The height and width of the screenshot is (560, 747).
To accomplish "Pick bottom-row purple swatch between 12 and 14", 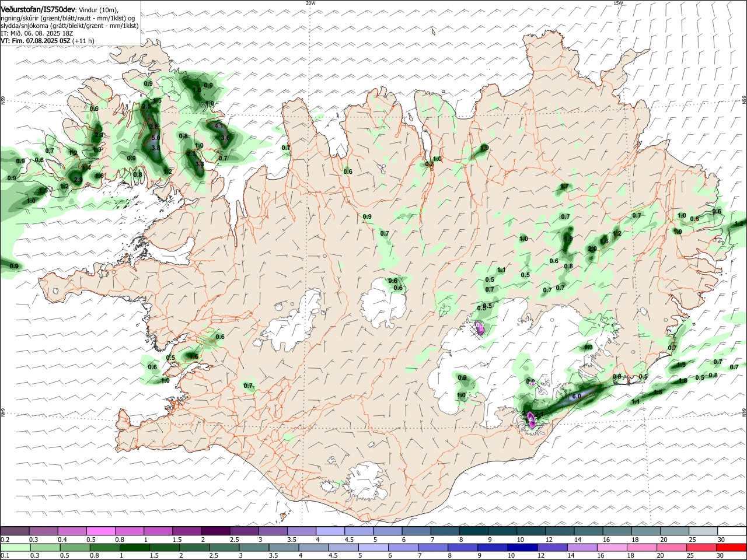I will pos(553,548).
